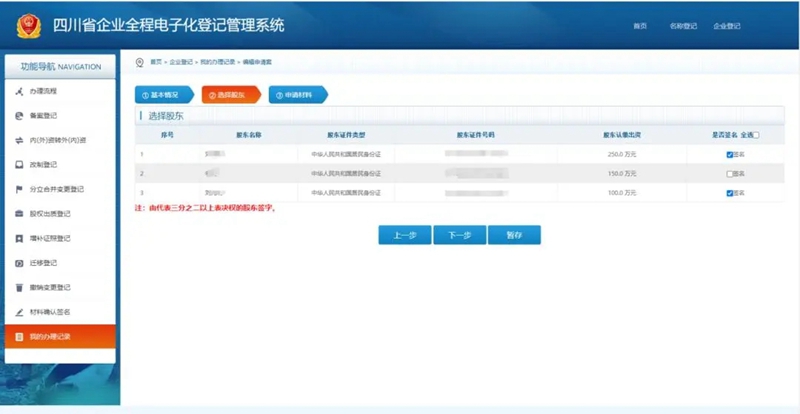Click the 序号 column header
The image size is (800, 414).
[167, 135]
